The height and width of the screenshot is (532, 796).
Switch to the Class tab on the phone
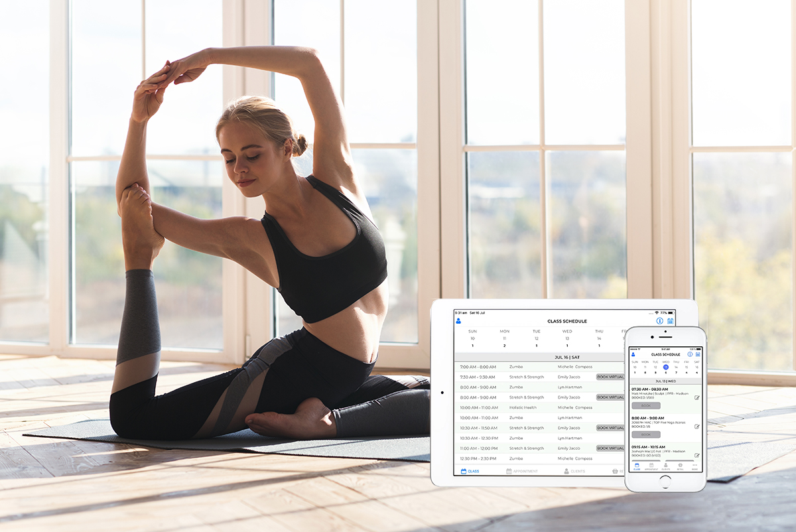(x=636, y=468)
